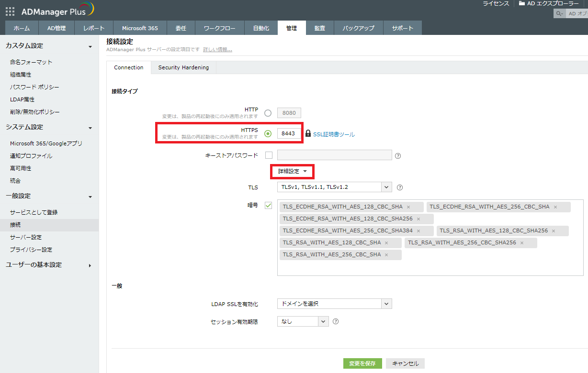Open 命名フォーマット in the sidebar

coord(31,62)
